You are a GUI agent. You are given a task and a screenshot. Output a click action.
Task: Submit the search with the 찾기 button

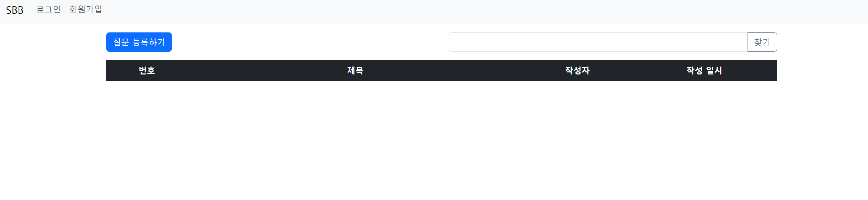(762, 42)
